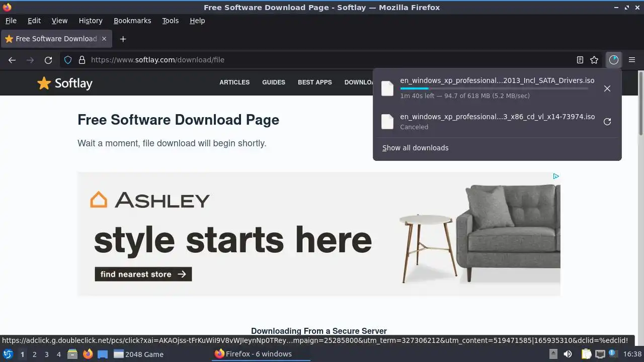Viewport: 644px width, 362px height.
Task: Open the Tools menu
Action: [x=171, y=21]
